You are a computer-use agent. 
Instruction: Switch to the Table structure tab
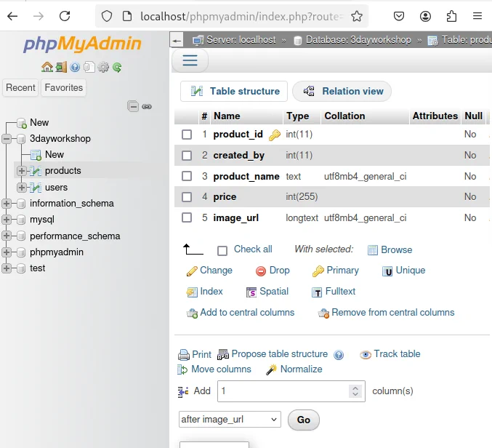tap(234, 92)
